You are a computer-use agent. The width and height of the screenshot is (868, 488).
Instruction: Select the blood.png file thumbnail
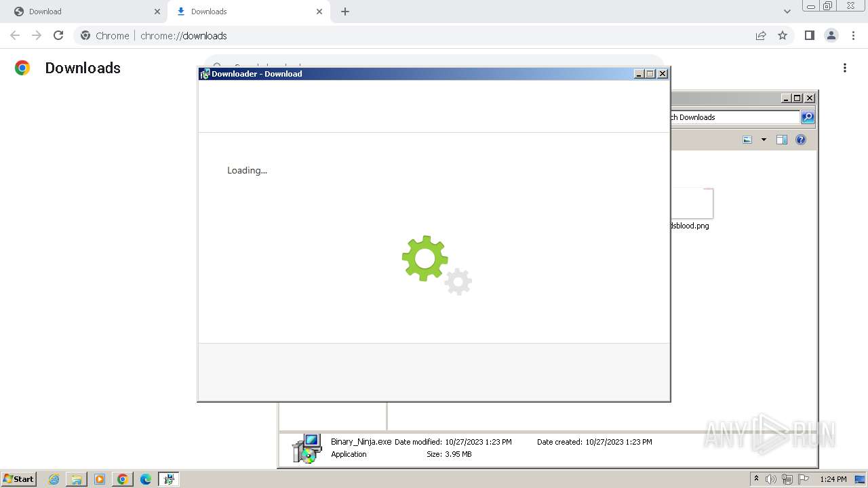(x=692, y=203)
